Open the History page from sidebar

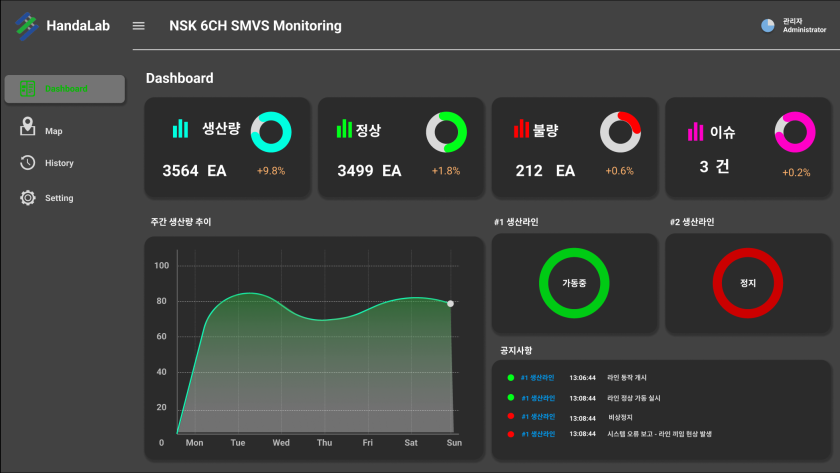click(x=59, y=163)
